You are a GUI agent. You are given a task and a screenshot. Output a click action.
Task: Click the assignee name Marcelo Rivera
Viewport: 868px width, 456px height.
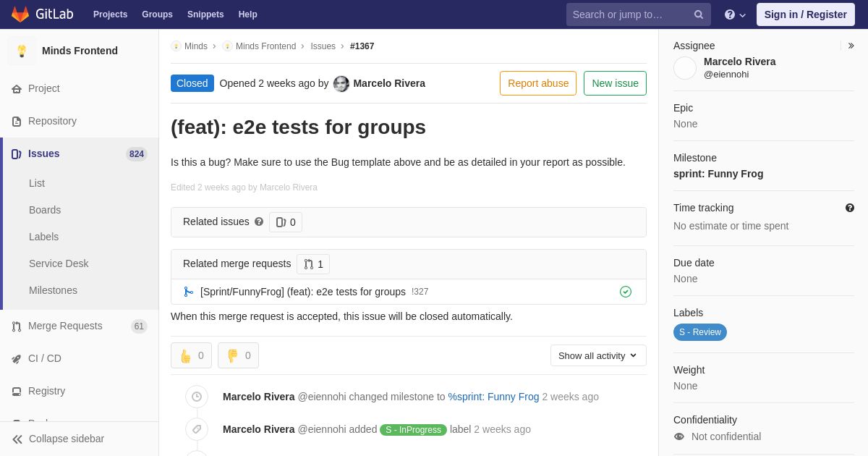740,62
